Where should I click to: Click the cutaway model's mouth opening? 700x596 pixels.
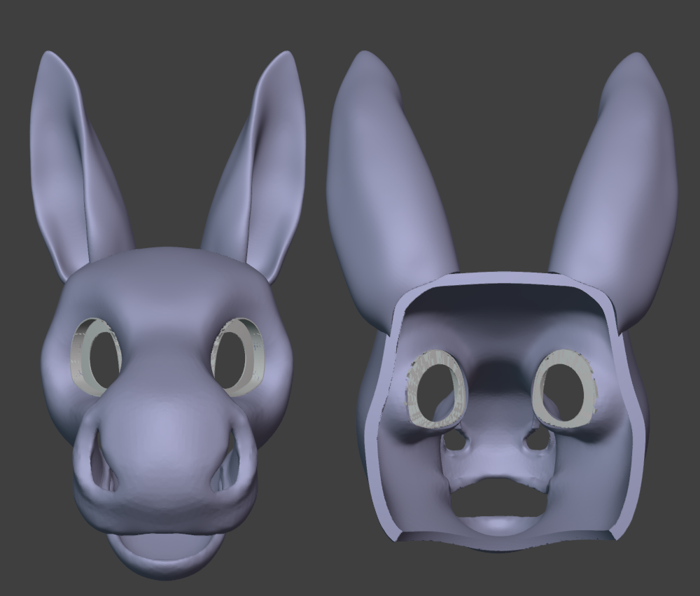(499, 497)
